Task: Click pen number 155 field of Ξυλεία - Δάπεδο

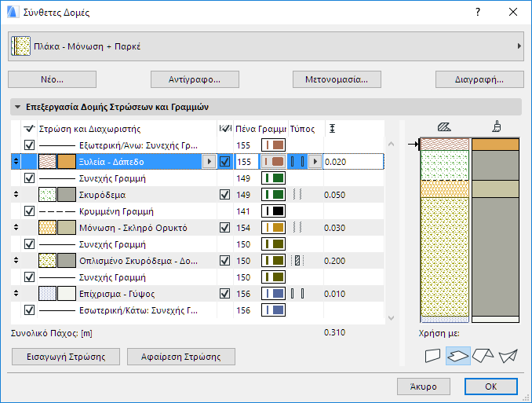Action: 246,162
